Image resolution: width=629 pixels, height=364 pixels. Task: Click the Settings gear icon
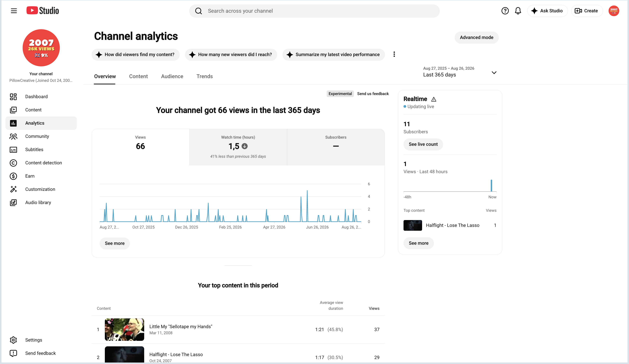click(x=13, y=340)
